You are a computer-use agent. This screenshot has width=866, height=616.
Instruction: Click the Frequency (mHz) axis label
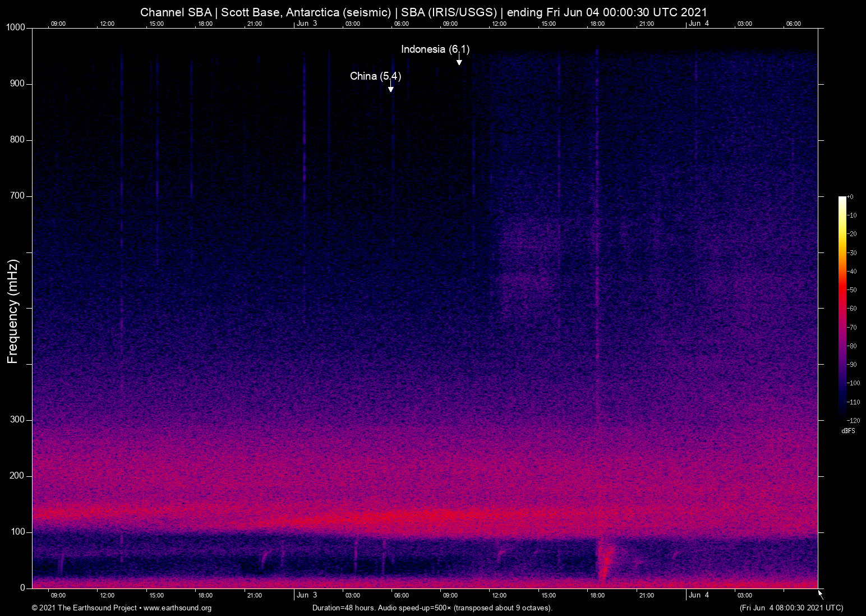(x=13, y=311)
